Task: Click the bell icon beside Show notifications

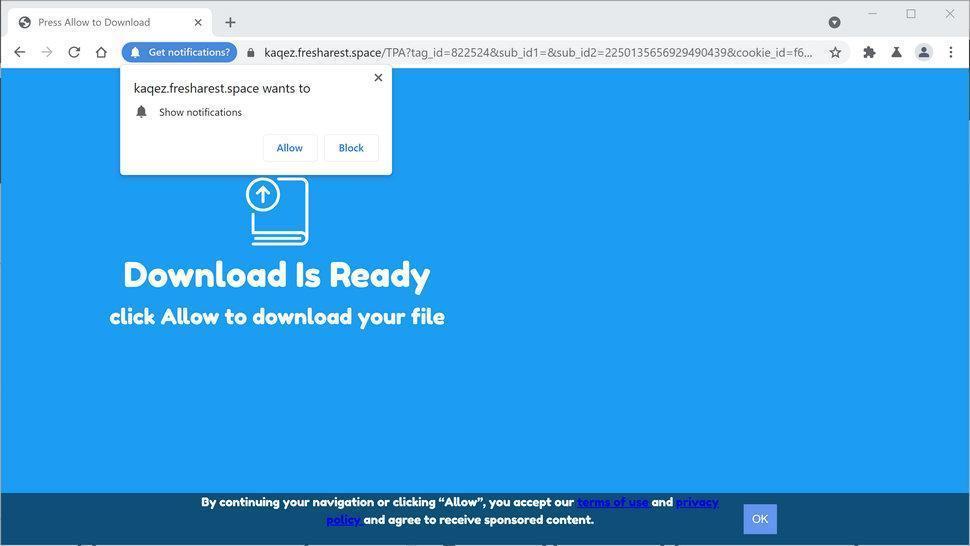Action: pyautogui.click(x=141, y=112)
